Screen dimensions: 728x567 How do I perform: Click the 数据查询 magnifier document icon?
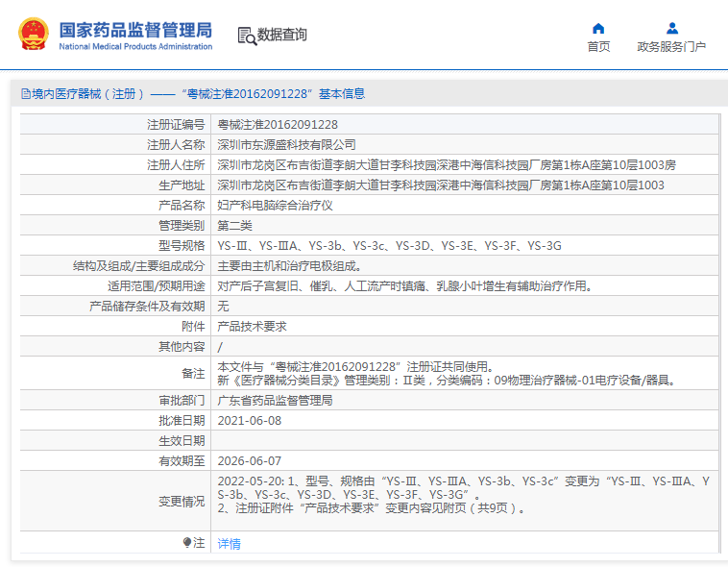[x=247, y=36]
